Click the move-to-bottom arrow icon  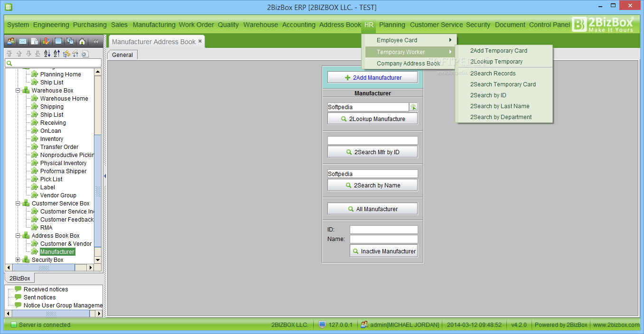37,54
